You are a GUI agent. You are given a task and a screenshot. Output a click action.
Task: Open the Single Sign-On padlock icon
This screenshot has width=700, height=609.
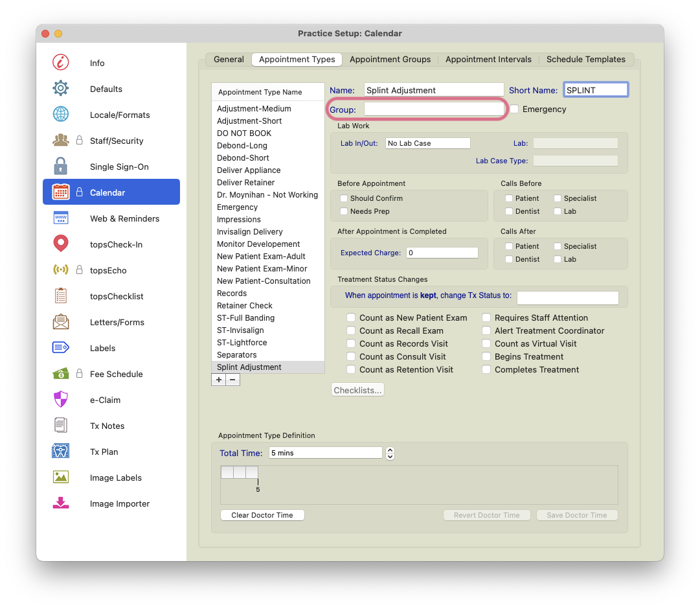pyautogui.click(x=61, y=166)
